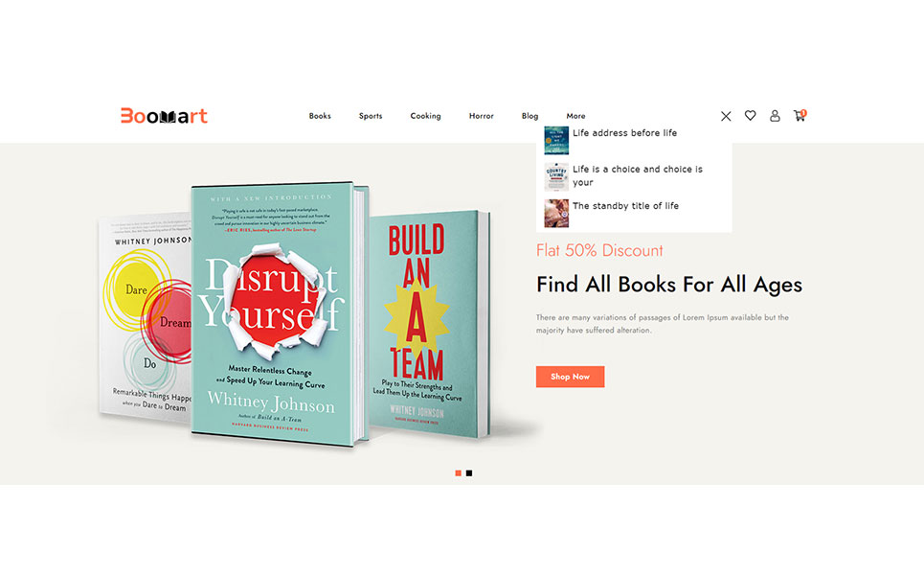Open the Country Living book thumbnail
Viewport: 924px width, 575px height.
point(556,176)
